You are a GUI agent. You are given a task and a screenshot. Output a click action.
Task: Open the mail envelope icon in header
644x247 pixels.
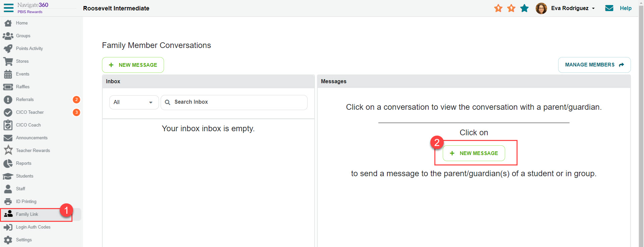click(x=609, y=8)
